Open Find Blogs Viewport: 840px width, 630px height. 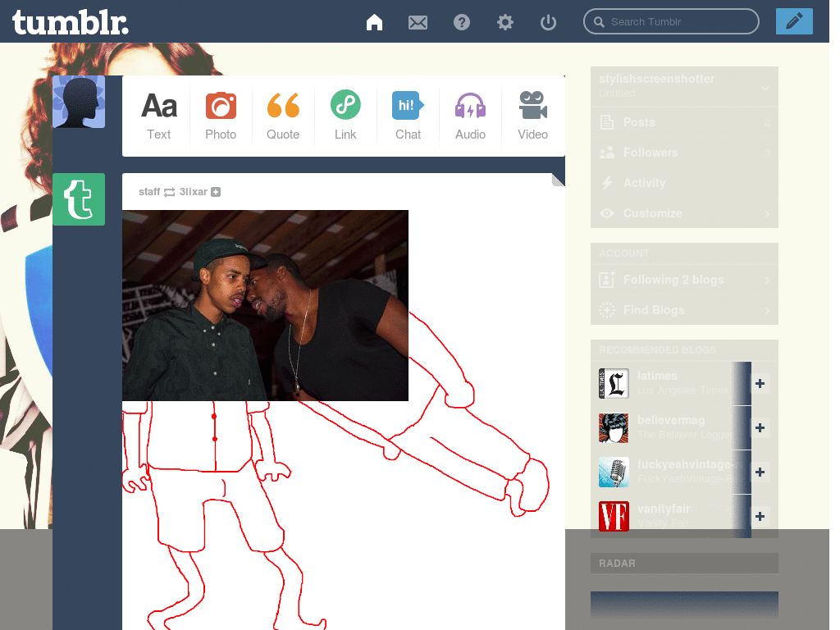click(x=684, y=309)
